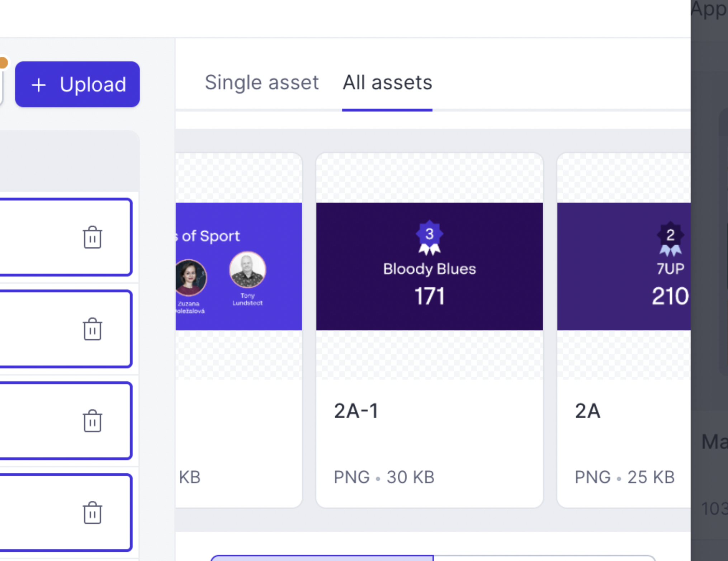Delete the first selected asset row
This screenshot has height=561, width=728.
[93, 237]
